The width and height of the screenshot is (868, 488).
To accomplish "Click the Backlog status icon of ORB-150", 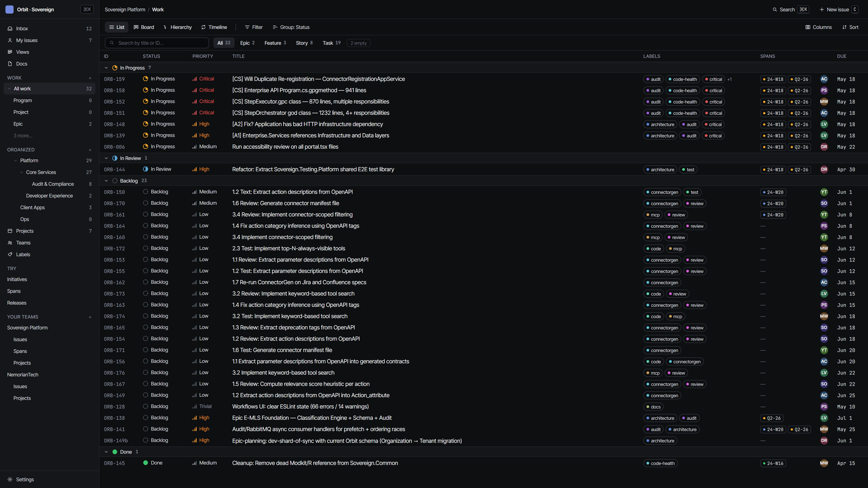I will point(146,192).
